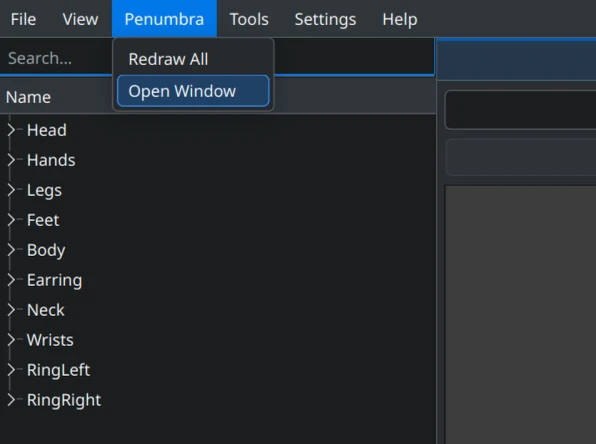Close the Penumbra menu
The height and width of the screenshot is (444, 596).
tap(164, 19)
